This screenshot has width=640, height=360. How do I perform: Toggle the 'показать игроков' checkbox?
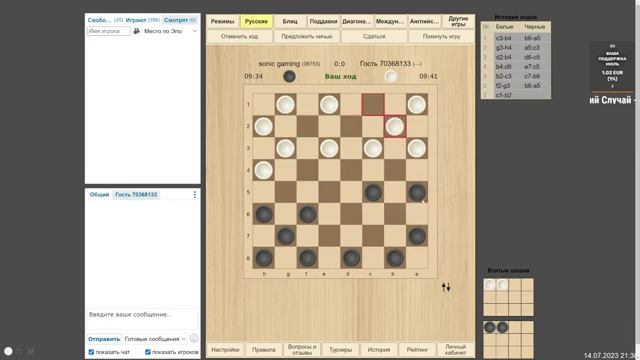pyautogui.click(x=148, y=352)
